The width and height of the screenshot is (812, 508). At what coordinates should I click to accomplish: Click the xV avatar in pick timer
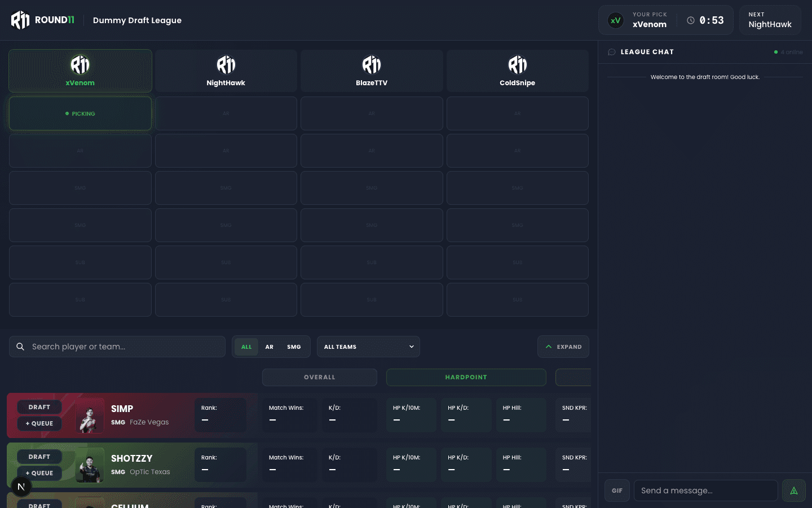click(x=616, y=20)
